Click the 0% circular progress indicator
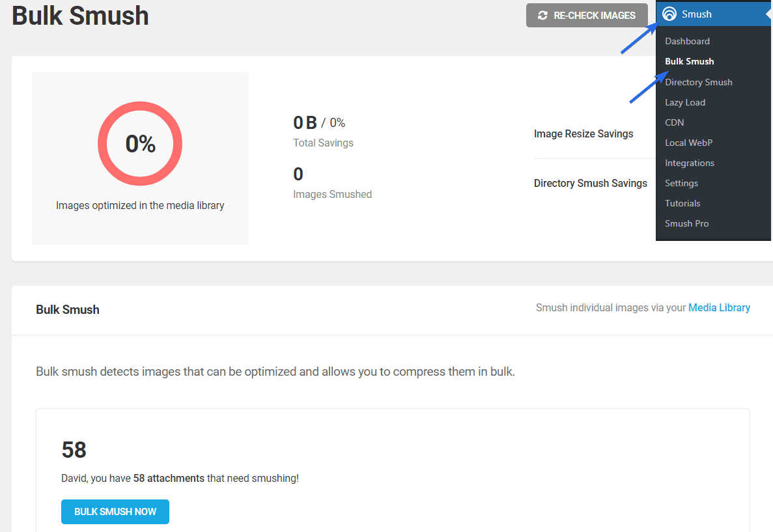This screenshot has width=773, height=532. [x=140, y=143]
